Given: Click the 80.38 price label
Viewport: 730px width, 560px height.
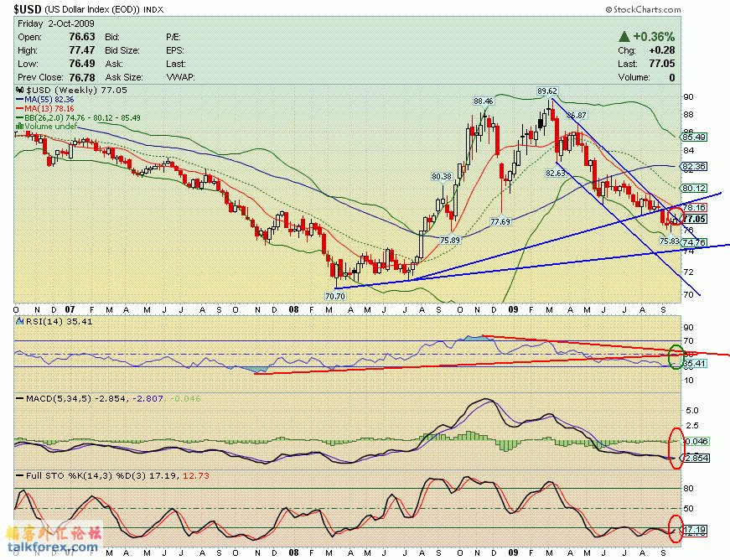Looking at the screenshot, I should point(442,176).
